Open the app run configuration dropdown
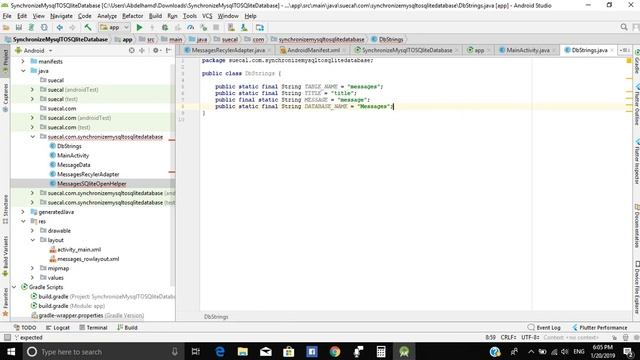Image resolution: width=640 pixels, height=360 pixels. click(x=114, y=28)
